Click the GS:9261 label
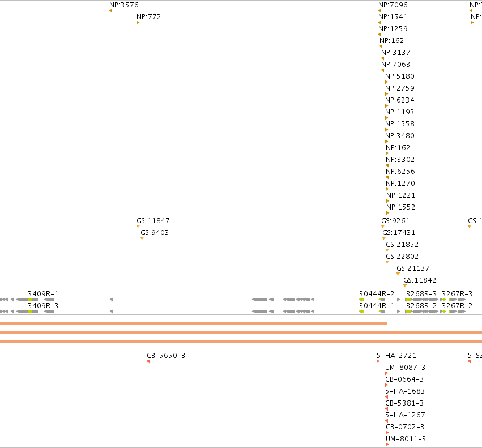The width and height of the screenshot is (482, 448). tap(395, 221)
